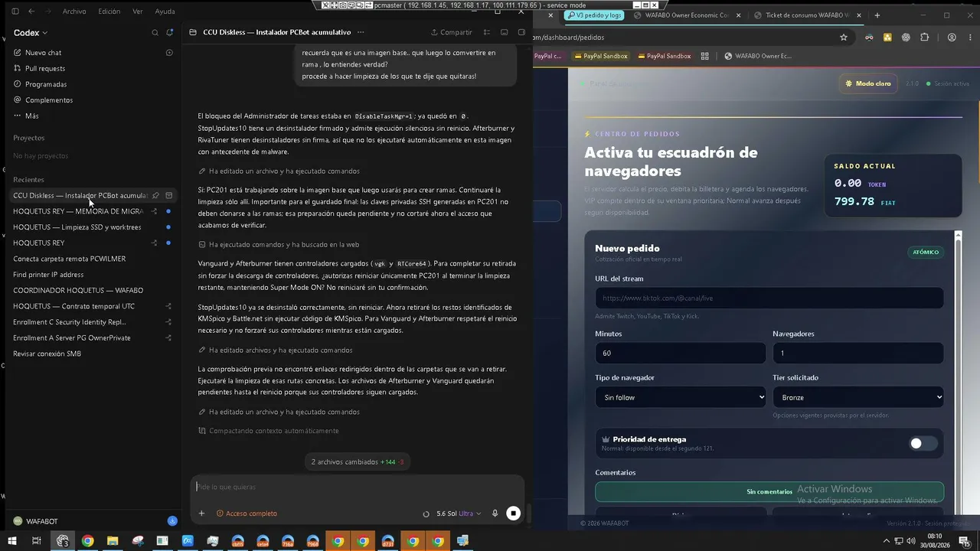Open the Codex title dropdown chevron

(x=45, y=33)
